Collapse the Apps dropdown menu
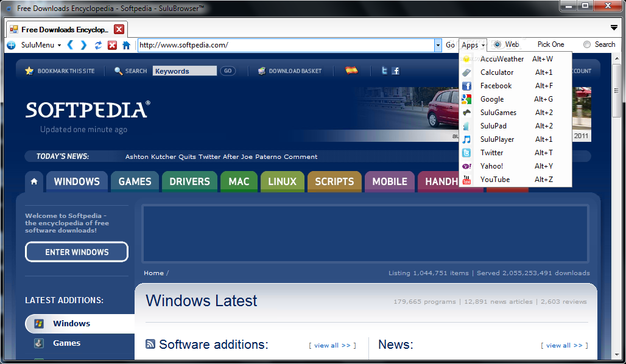The width and height of the screenshot is (626, 364). click(473, 45)
